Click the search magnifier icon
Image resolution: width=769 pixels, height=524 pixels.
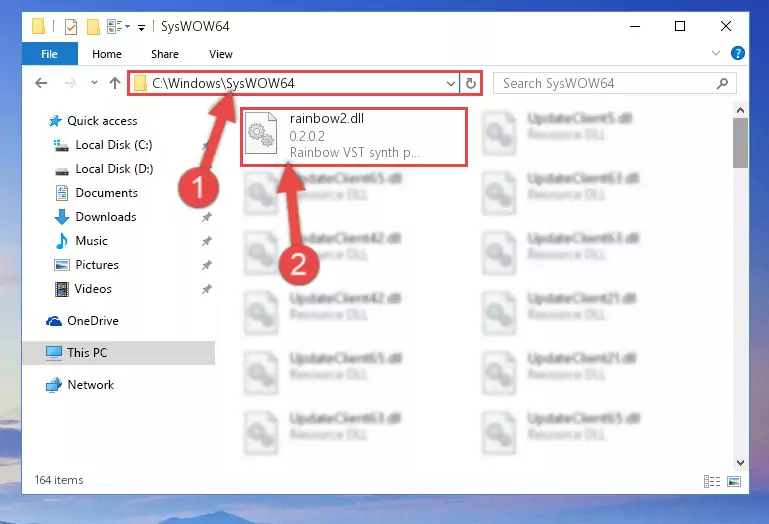[722, 83]
